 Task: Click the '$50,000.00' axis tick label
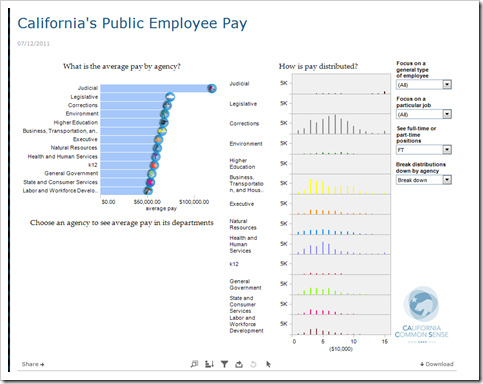click(x=147, y=202)
